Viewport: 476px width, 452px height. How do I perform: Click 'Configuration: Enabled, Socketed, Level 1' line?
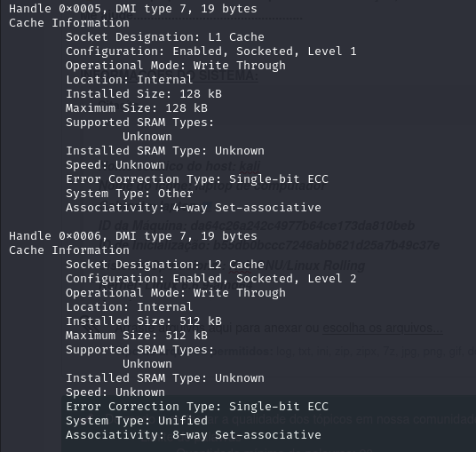pos(211,52)
